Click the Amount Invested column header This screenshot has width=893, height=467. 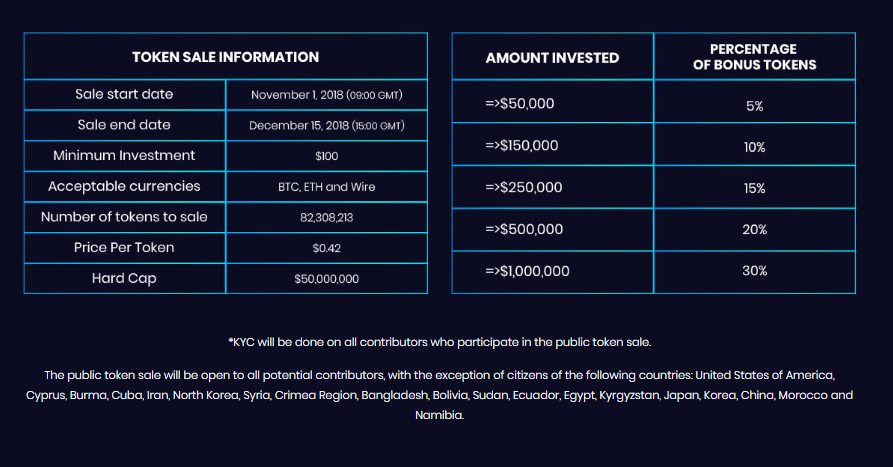[552, 58]
